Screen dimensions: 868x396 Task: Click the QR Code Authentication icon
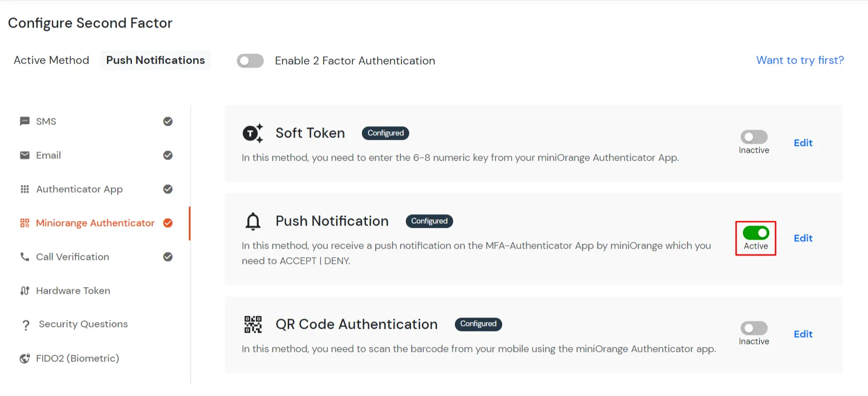coord(253,324)
